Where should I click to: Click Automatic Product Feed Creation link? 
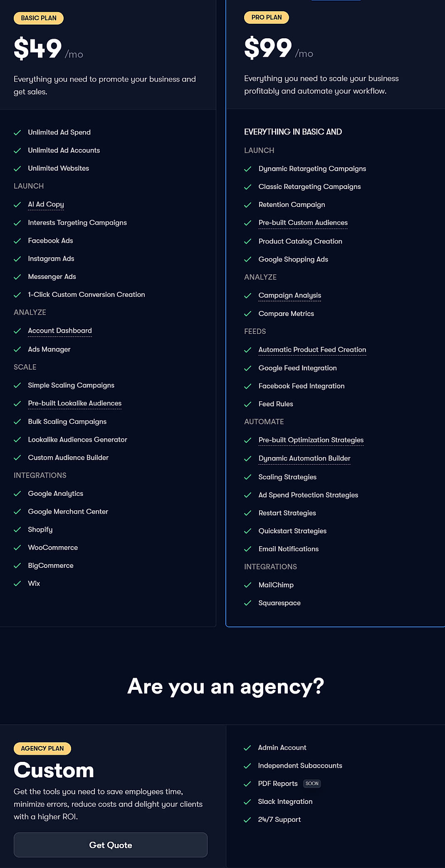pos(312,350)
